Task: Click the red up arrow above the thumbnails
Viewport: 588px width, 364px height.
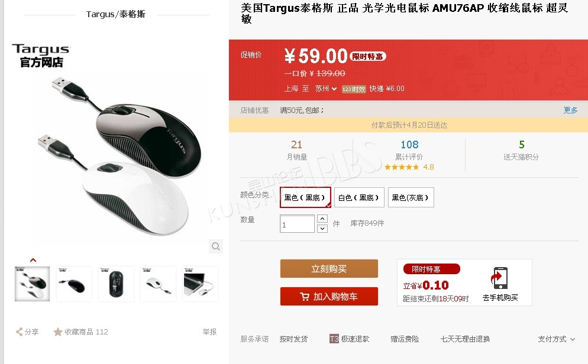Action: pyautogui.click(x=33, y=260)
